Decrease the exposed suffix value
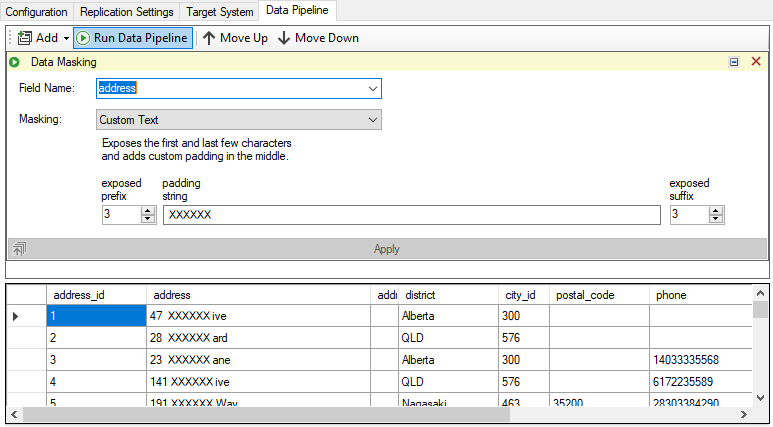The width and height of the screenshot is (773, 427). coord(716,220)
